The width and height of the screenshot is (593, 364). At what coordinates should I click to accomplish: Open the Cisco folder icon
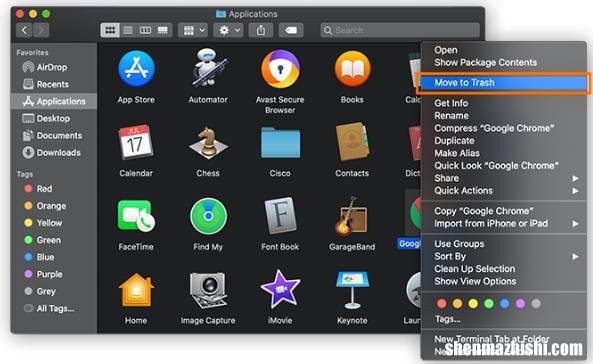point(280,142)
